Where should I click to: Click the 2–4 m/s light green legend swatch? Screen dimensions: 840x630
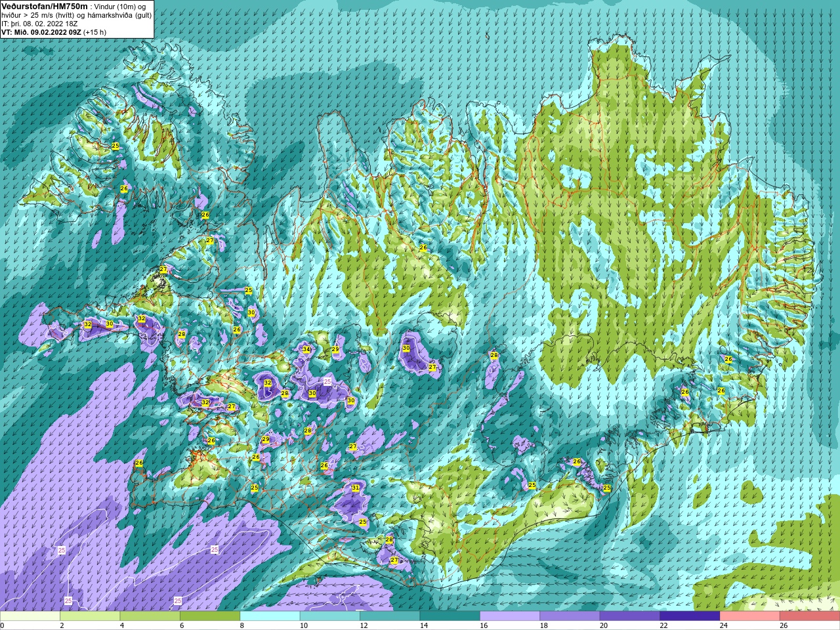[x=90, y=616]
